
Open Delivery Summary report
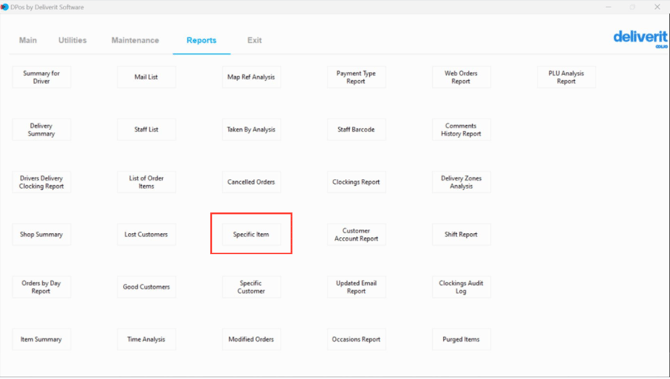pyautogui.click(x=41, y=129)
